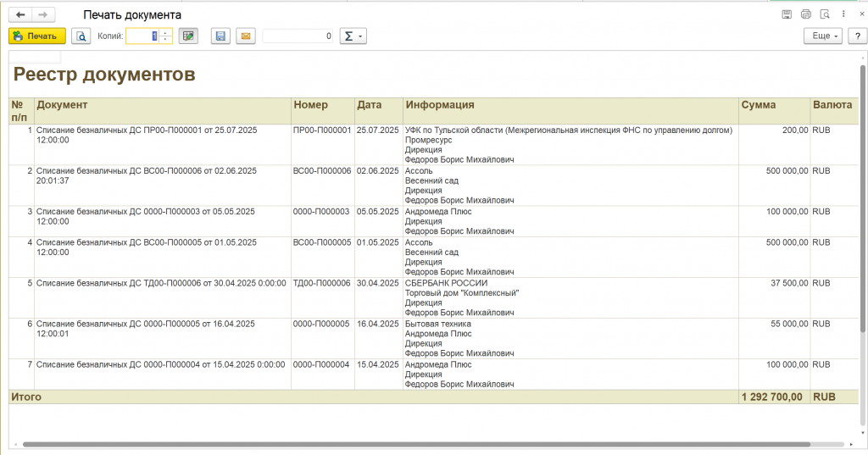Viewport: 868px width, 455px height.
Task: Go back with the left arrow button
Action: (x=20, y=15)
